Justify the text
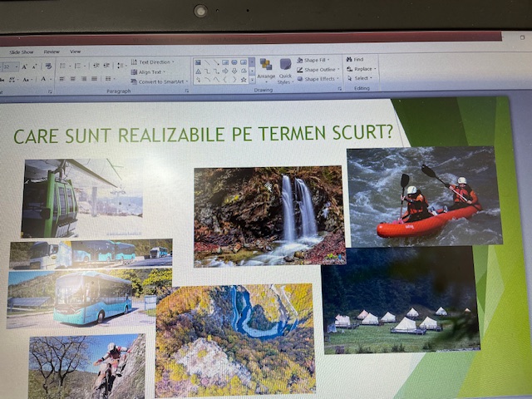This screenshot has height=399, width=532. pos(94,79)
